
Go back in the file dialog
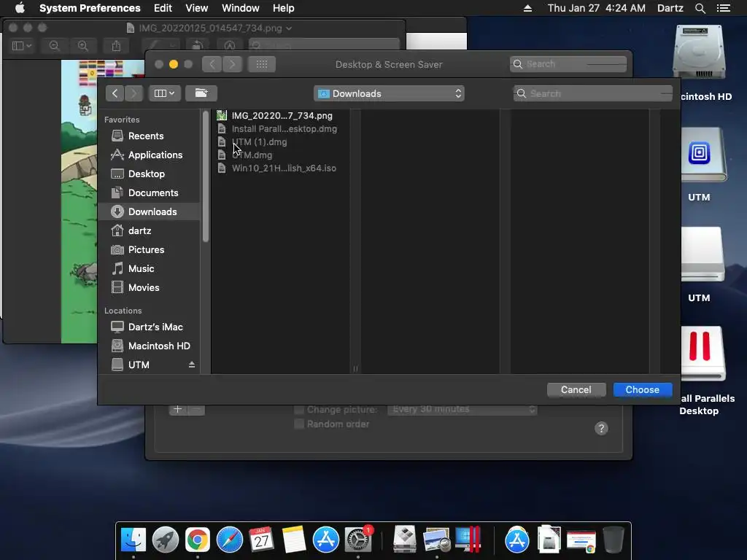[115, 93]
